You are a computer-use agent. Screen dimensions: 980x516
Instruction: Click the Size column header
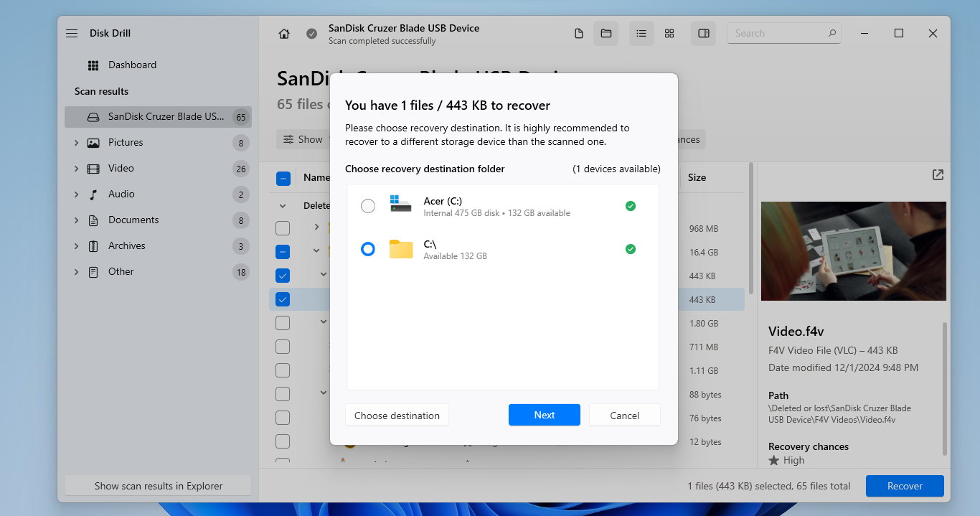(x=697, y=177)
